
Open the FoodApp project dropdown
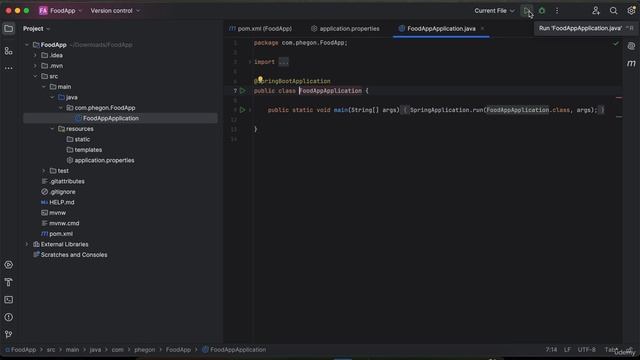click(x=60, y=11)
